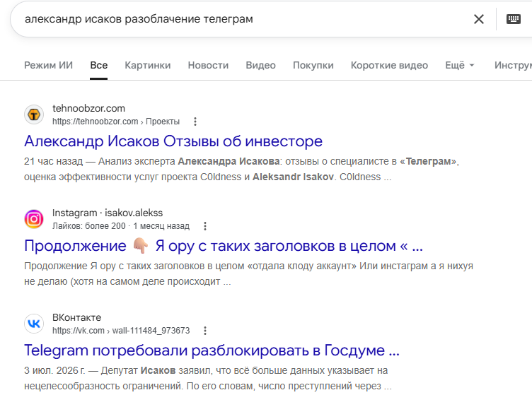Image resolution: width=532 pixels, height=395 pixels.
Task: Click the tehnoobzor.com site favicon
Action: pyautogui.click(x=34, y=115)
